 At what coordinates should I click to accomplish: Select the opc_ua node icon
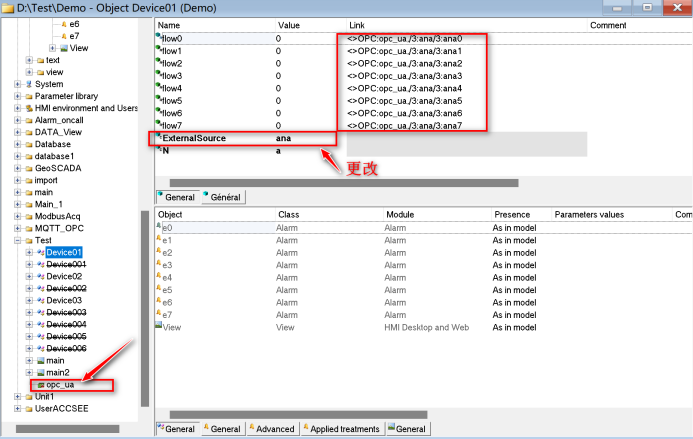click(41, 385)
